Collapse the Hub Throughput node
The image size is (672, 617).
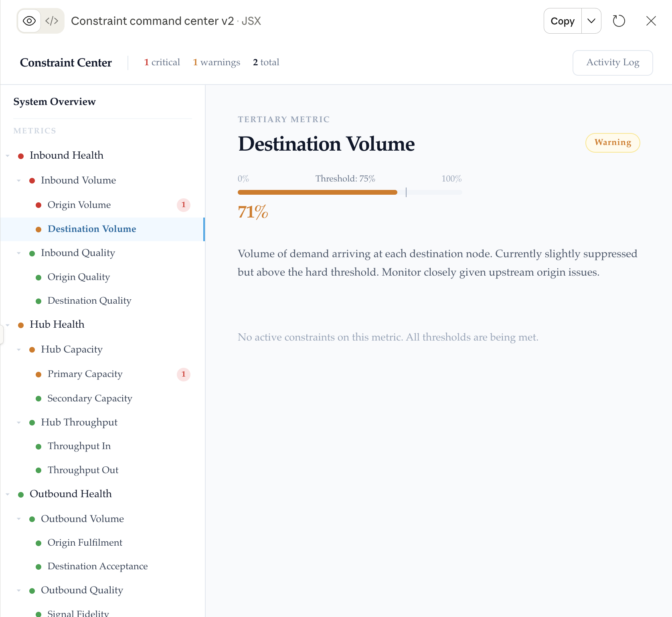point(19,423)
